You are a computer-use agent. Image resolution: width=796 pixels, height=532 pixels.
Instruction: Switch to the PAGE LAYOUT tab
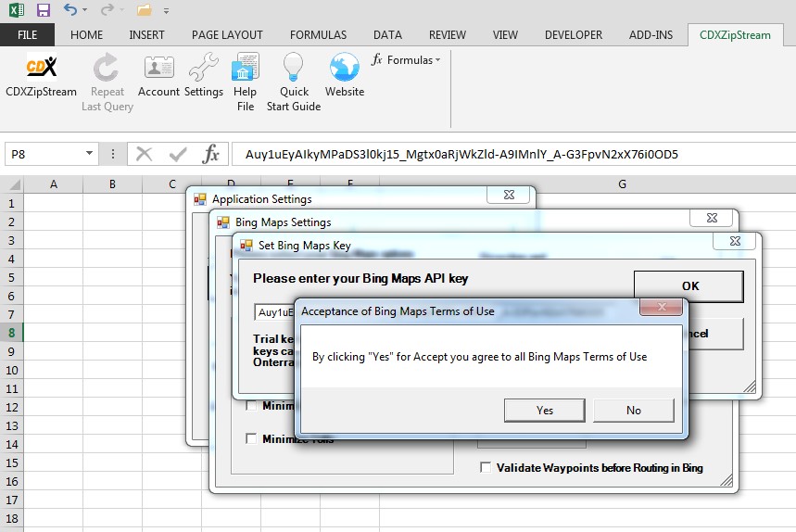(227, 35)
